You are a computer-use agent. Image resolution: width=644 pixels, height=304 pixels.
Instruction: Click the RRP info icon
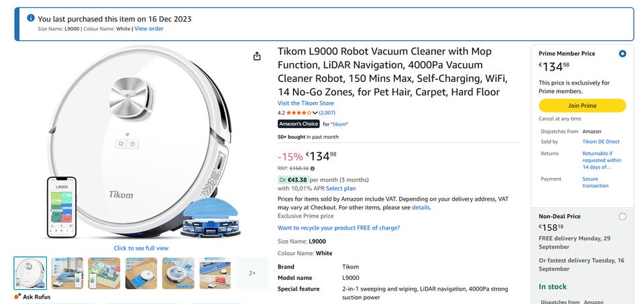click(x=313, y=168)
